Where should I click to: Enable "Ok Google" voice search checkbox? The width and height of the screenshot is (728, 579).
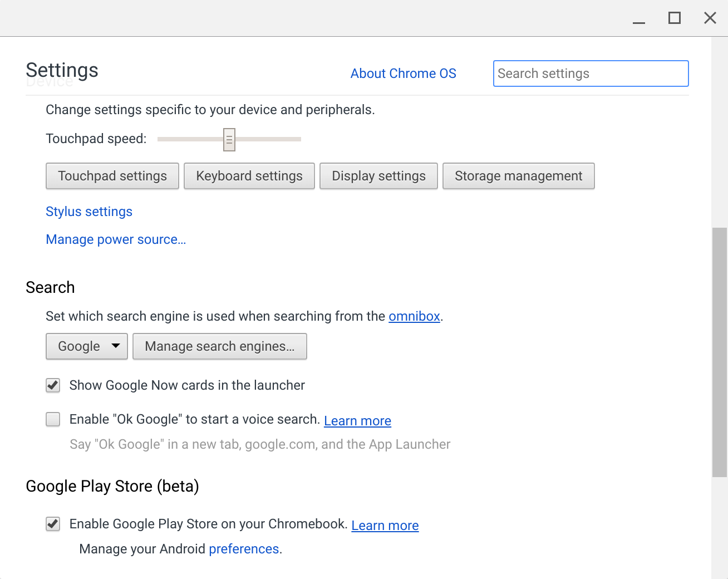click(x=53, y=419)
